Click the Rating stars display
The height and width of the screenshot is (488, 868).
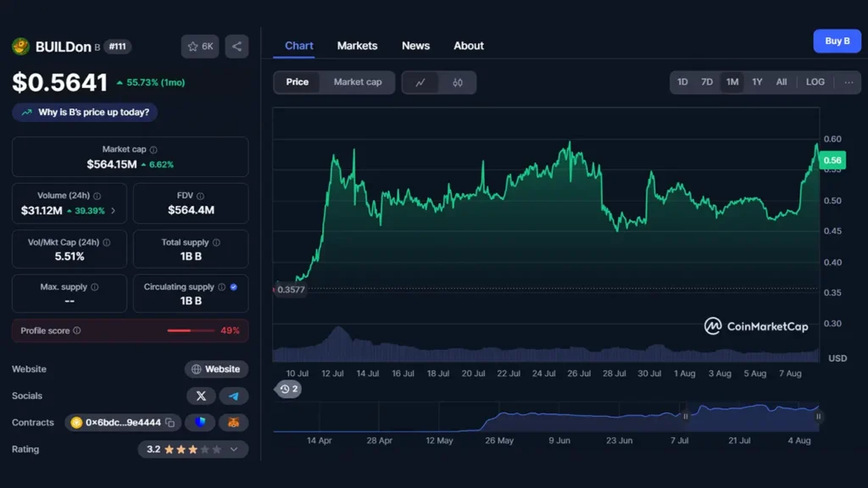click(x=193, y=449)
